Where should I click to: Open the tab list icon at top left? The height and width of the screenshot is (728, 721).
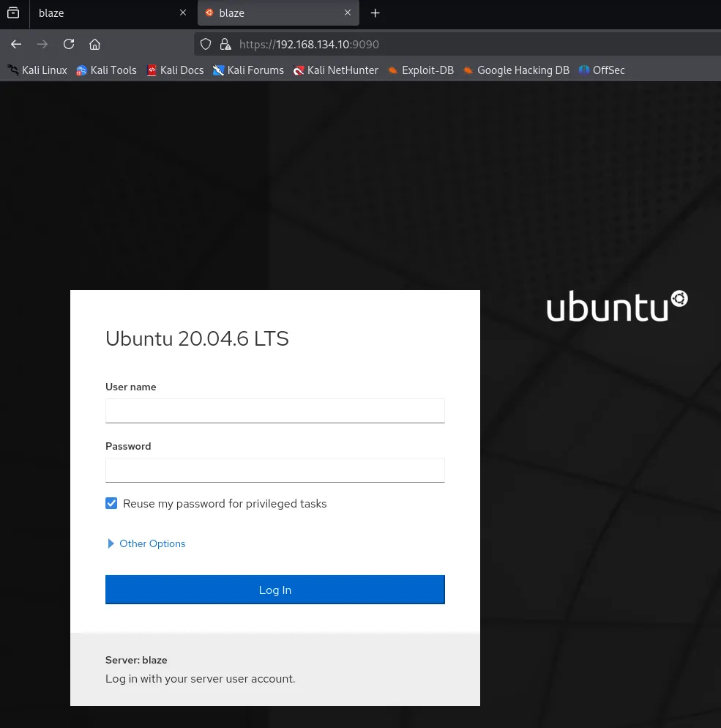[x=13, y=13]
